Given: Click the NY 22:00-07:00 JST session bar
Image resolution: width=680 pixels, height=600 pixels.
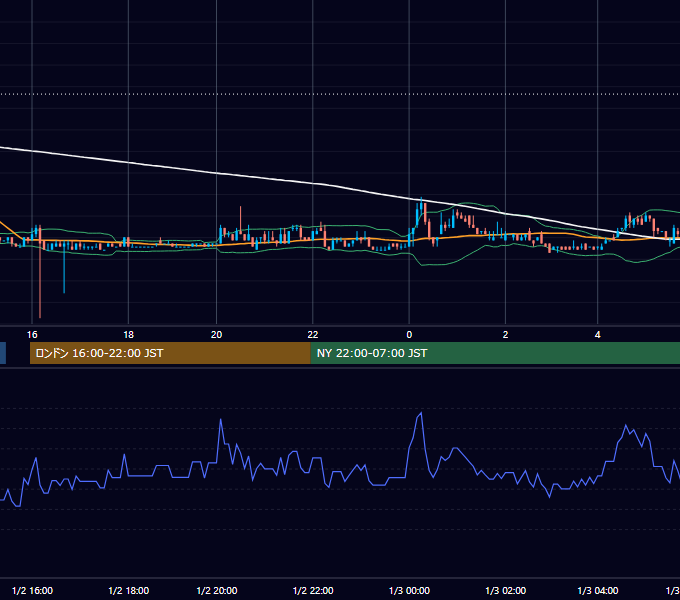Looking at the screenshot, I should 495,353.
